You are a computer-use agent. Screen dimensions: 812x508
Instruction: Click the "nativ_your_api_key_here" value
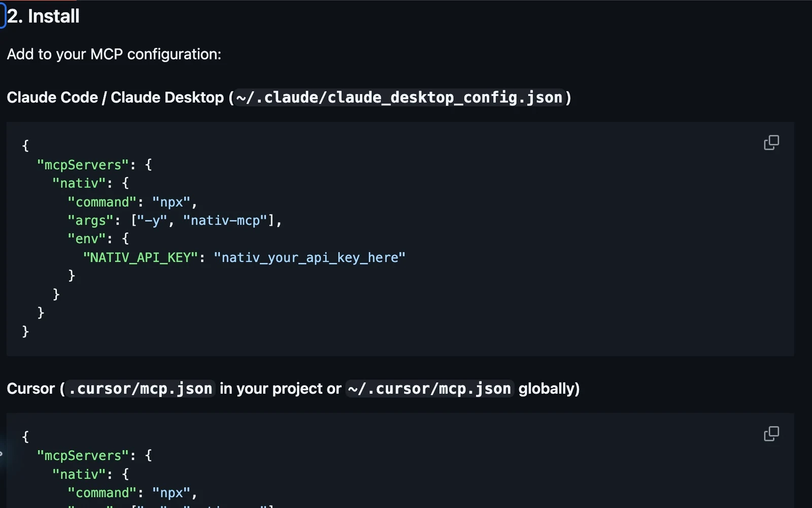point(310,258)
